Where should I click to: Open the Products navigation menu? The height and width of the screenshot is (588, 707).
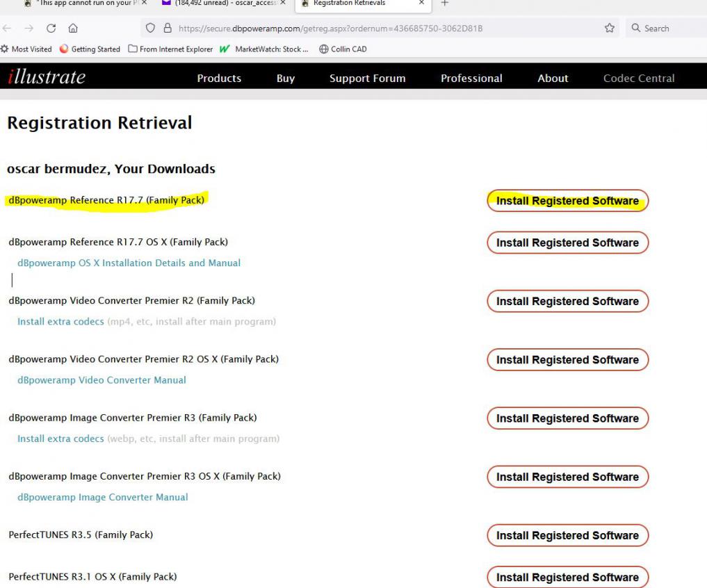(219, 79)
